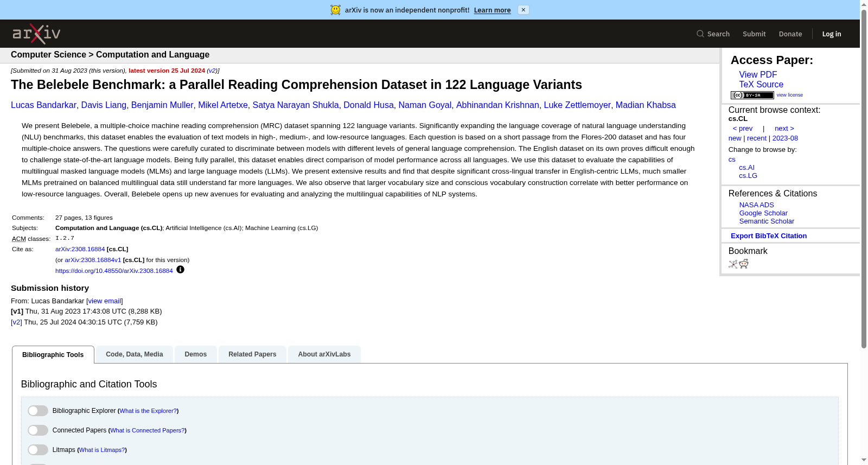Browse by cs category link
This screenshot has height=465, width=868.
point(732,160)
